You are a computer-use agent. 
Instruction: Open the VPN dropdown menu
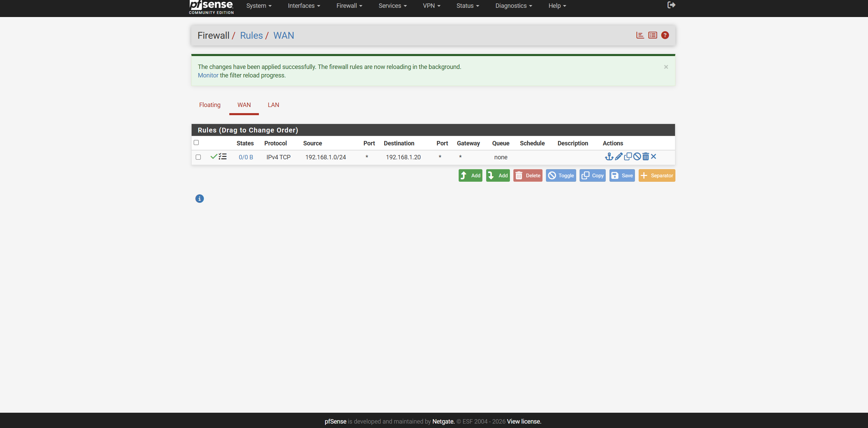tap(431, 6)
